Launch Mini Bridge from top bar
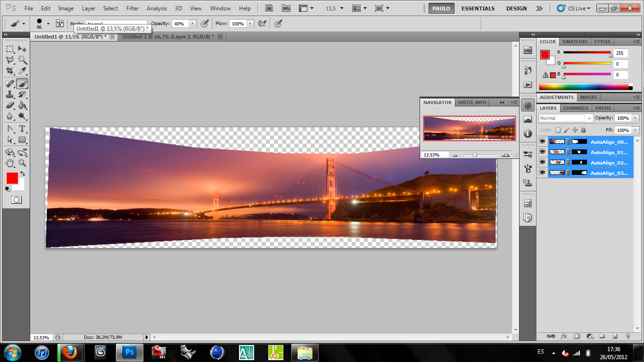This screenshot has height=362, width=644. coord(286,8)
